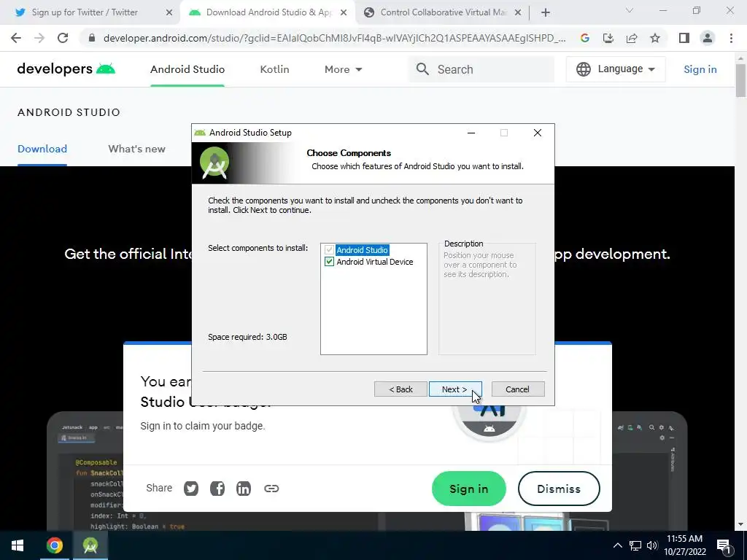This screenshot has height=560, width=747.
Task: Open Chrome side panel icon
Action: [x=684, y=38]
